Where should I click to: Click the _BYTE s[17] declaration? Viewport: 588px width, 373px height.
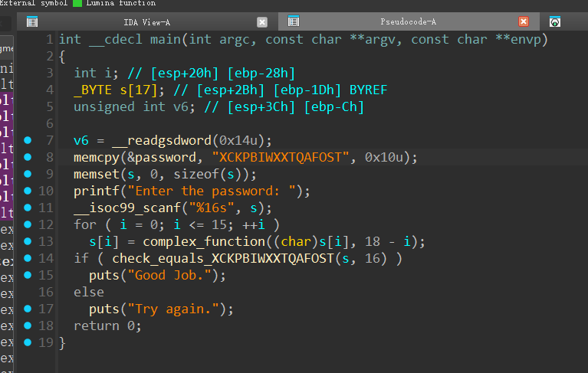click(119, 90)
